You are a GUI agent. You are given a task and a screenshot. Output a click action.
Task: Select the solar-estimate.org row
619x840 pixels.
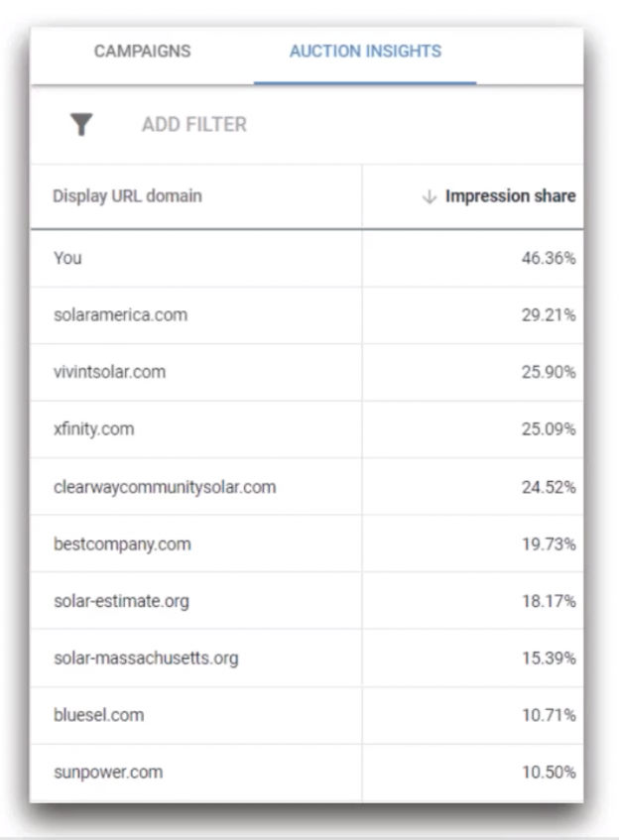click(x=308, y=601)
